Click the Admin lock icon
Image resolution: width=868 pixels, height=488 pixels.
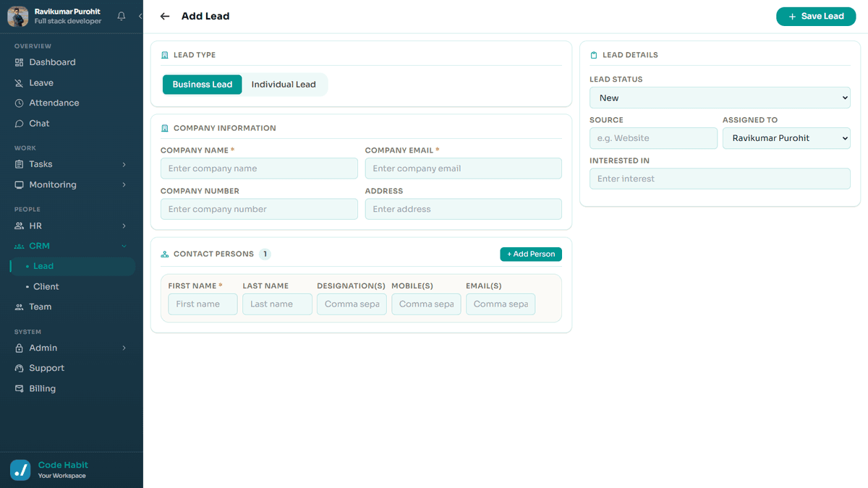[x=20, y=348]
